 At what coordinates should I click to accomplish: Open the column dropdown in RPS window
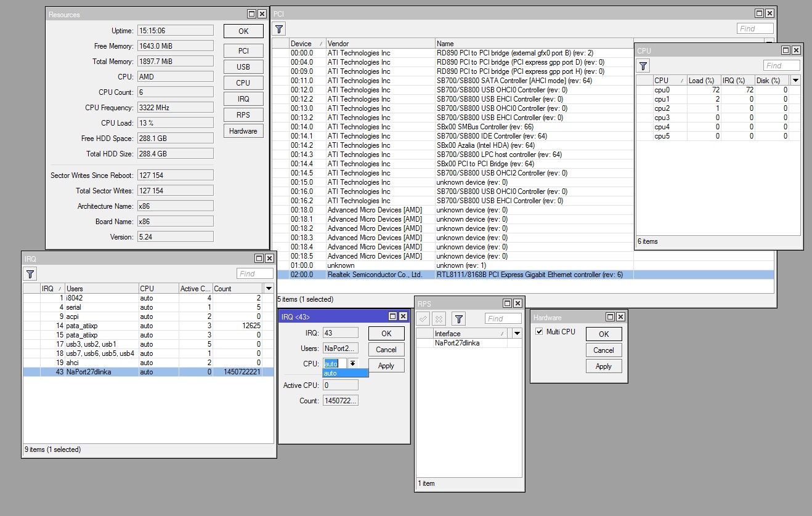pyautogui.click(x=517, y=334)
